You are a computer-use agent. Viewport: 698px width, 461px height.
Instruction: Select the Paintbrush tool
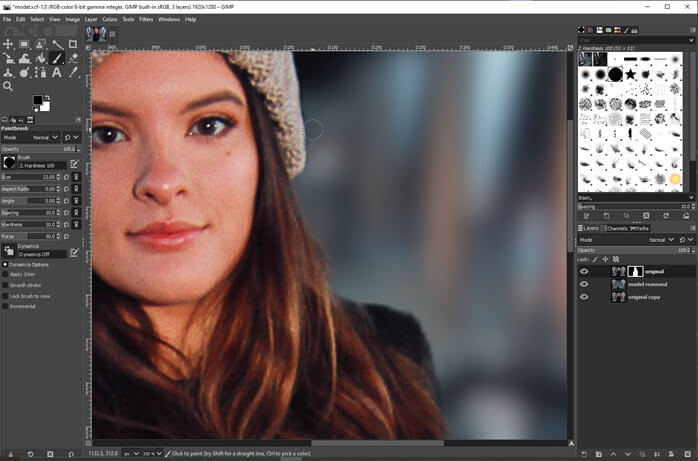(x=57, y=58)
